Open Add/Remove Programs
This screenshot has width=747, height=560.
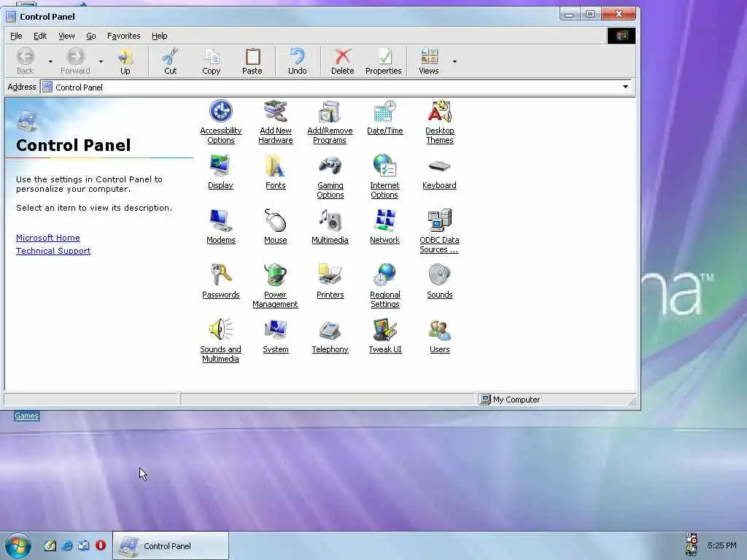[x=330, y=122]
